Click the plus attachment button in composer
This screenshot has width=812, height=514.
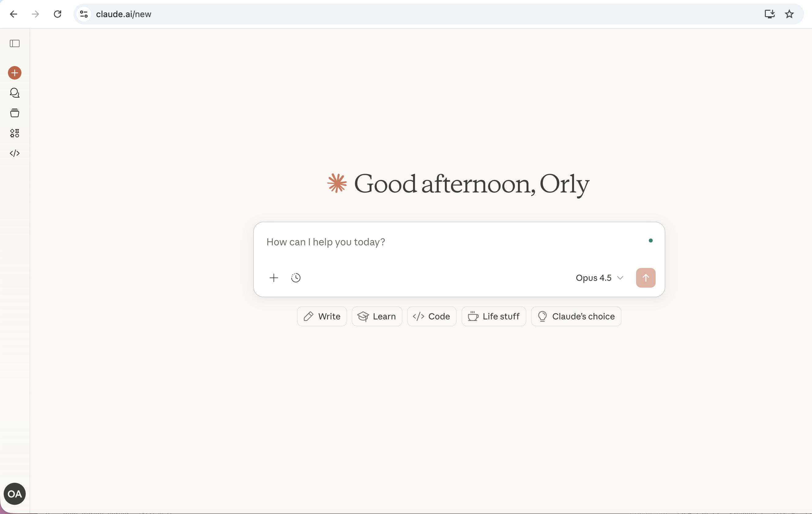coord(274,278)
